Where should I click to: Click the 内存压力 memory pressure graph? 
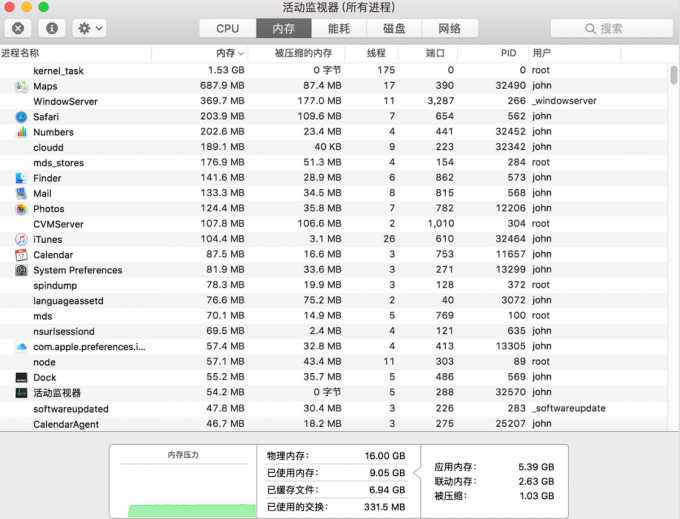click(183, 481)
